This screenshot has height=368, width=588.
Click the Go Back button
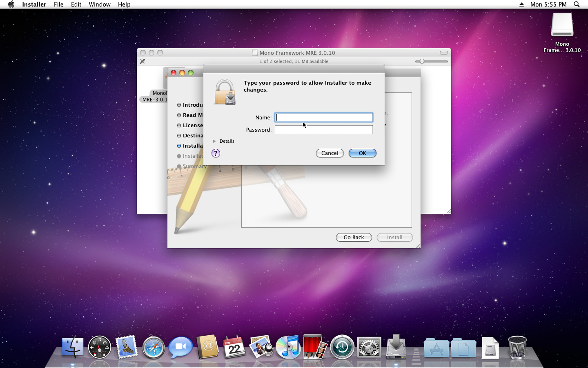point(354,238)
